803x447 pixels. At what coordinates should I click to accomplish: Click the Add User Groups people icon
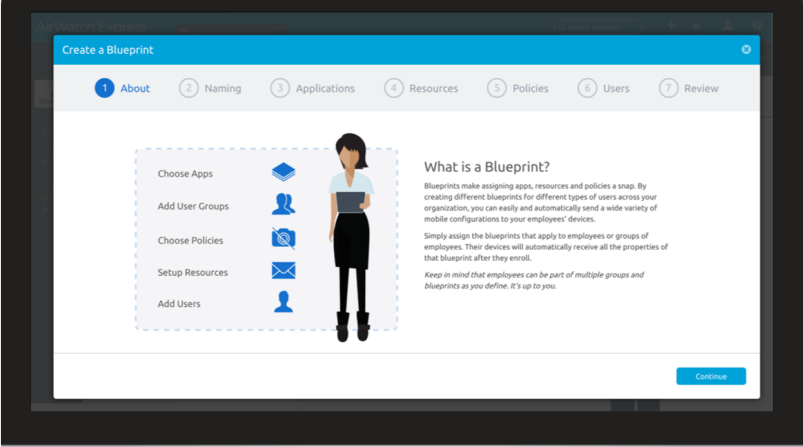pos(283,205)
